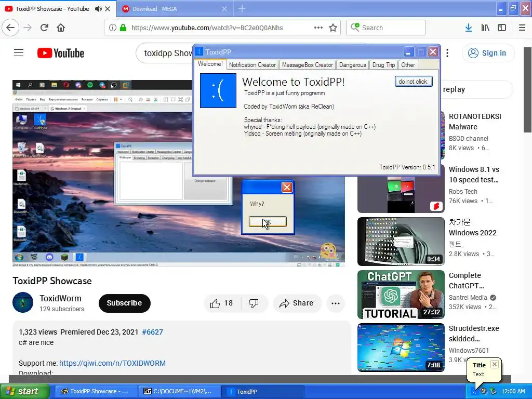
Task: Click the green padlock security icon
Action: coord(123,28)
